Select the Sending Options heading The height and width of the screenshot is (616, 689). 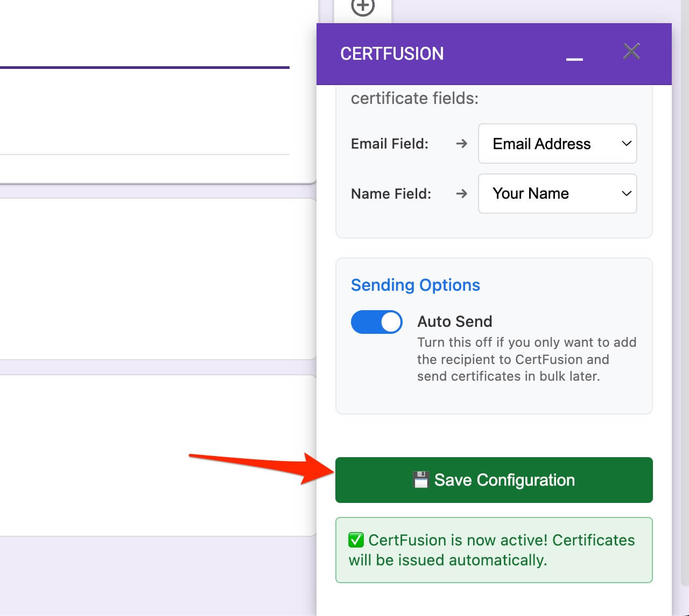(x=415, y=285)
